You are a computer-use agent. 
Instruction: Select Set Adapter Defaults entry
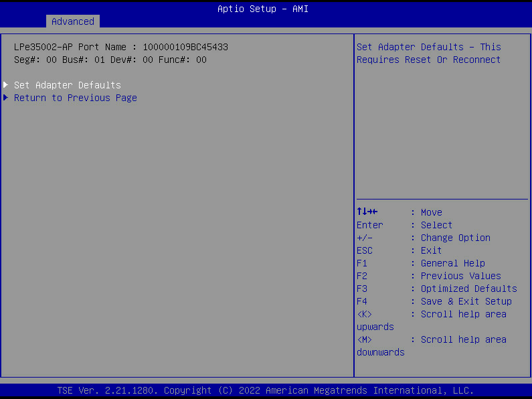[67, 85]
